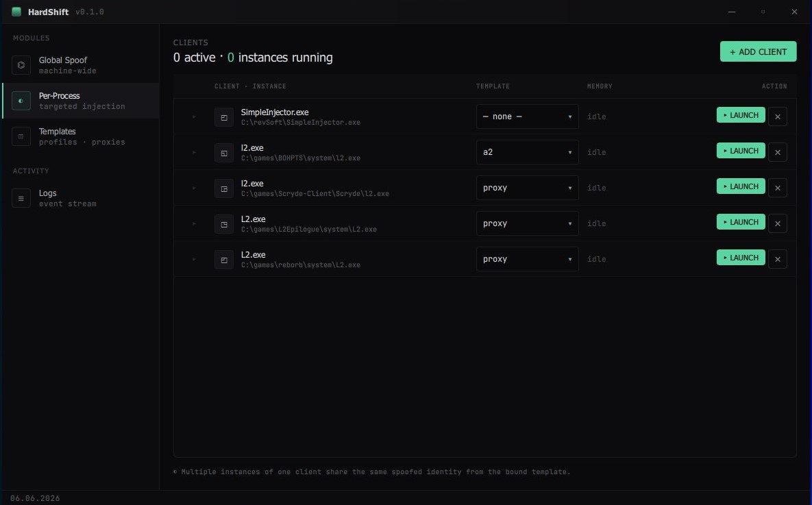Minimize the HardShift window

[731, 12]
